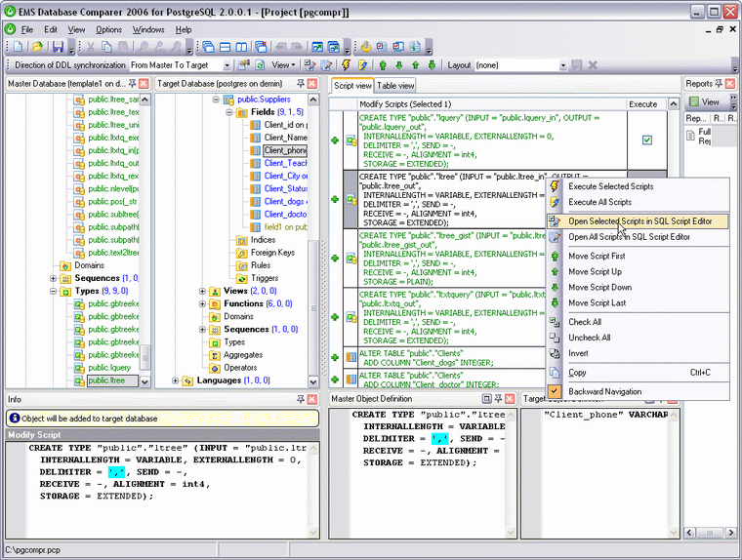Open the Options menu
The image size is (742, 560).
108,30
